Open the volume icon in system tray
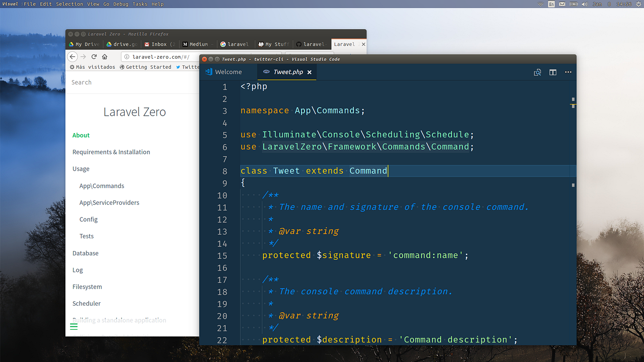Viewport: 644px width, 362px height. 584,4
